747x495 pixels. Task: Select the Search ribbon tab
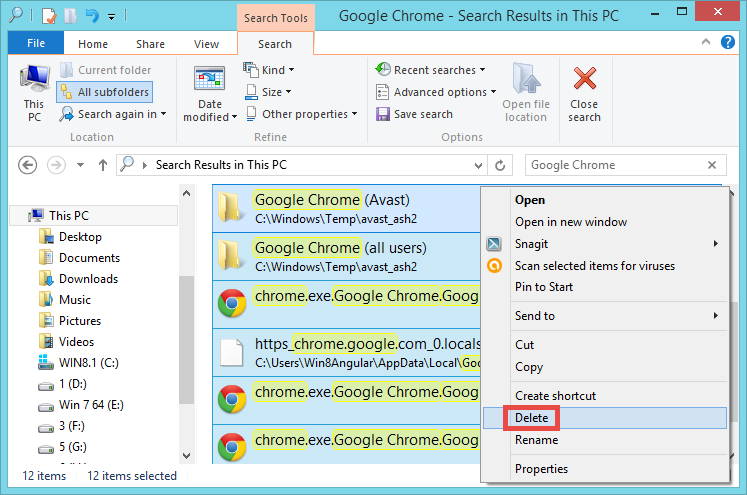point(275,44)
